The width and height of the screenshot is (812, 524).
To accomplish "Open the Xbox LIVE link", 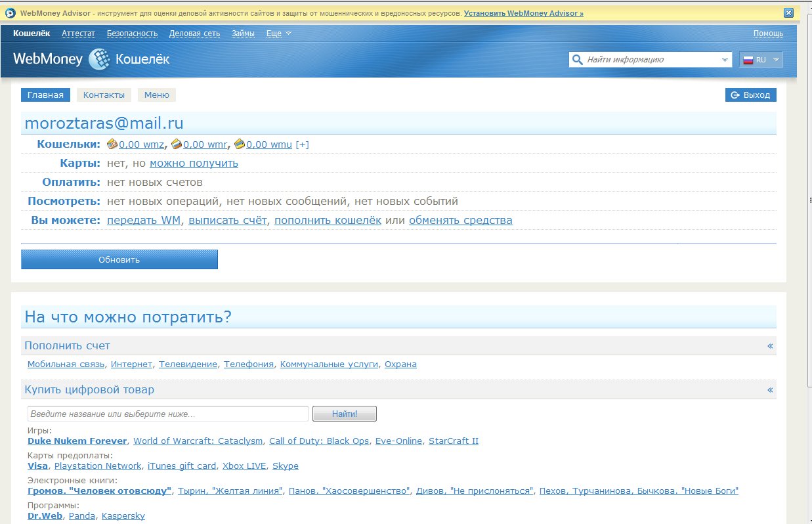I will [244, 466].
